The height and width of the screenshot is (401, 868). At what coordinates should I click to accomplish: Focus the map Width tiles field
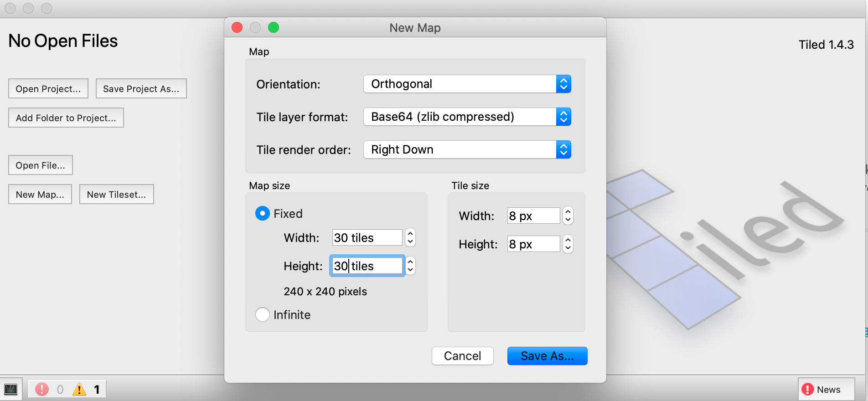pos(367,237)
